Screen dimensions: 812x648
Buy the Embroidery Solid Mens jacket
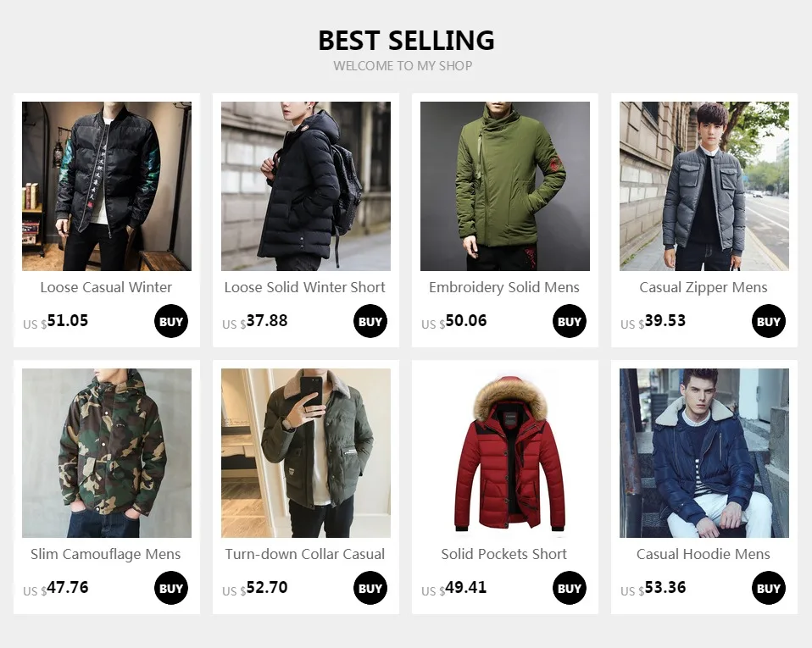(x=570, y=321)
